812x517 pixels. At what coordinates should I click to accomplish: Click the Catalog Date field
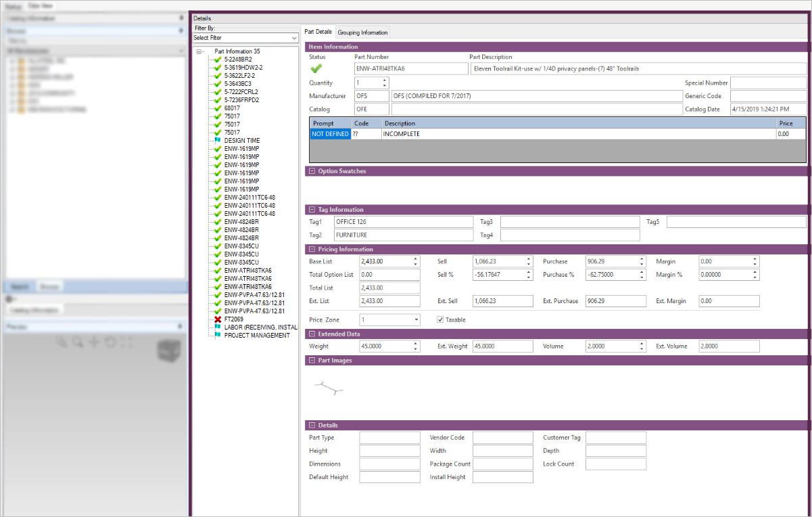768,109
